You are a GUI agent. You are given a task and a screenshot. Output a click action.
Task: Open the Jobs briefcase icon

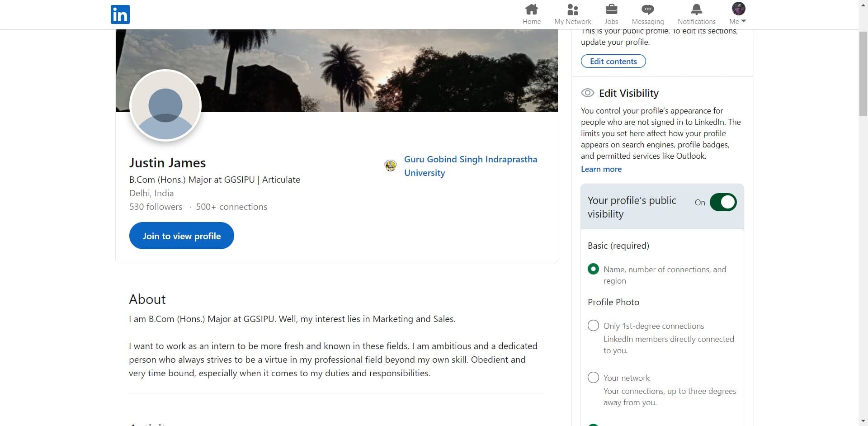(x=611, y=9)
